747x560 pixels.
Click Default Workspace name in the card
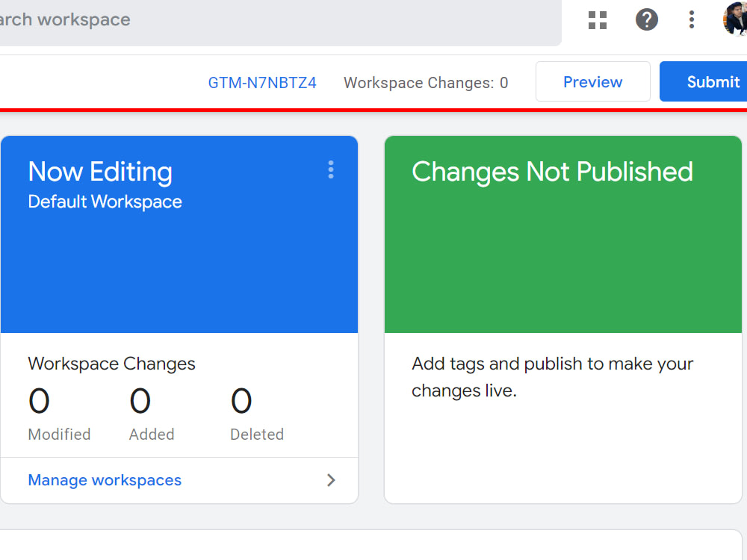click(105, 202)
